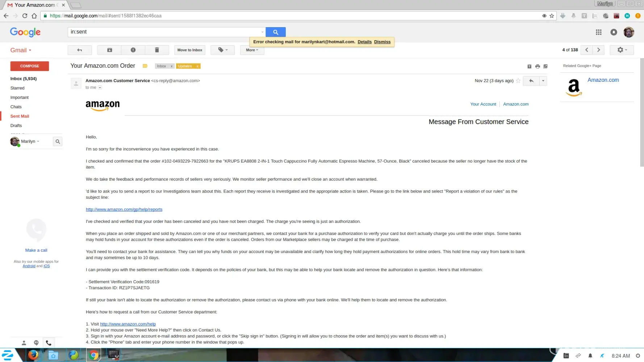Expand the More actions dropdown
The height and width of the screenshot is (362, 644).
coord(252,50)
